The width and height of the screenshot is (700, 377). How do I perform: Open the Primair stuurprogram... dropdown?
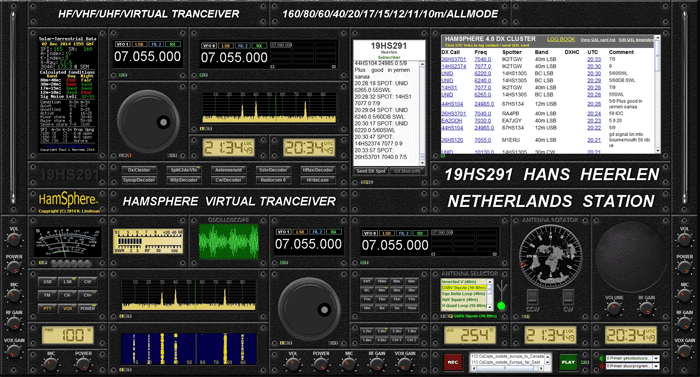(633, 366)
